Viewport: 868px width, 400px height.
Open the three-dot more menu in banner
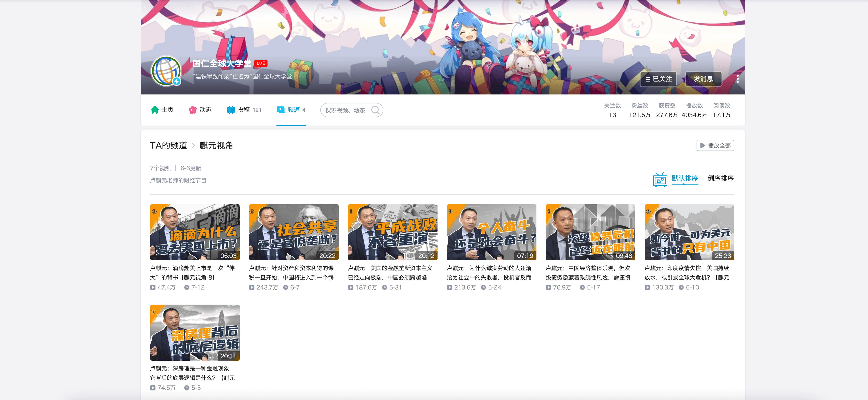[x=738, y=79]
